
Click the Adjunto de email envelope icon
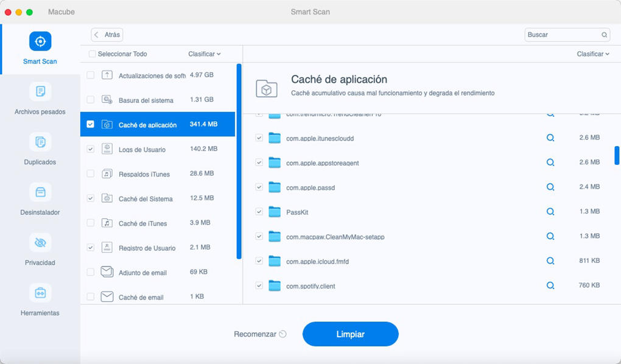coord(107,271)
